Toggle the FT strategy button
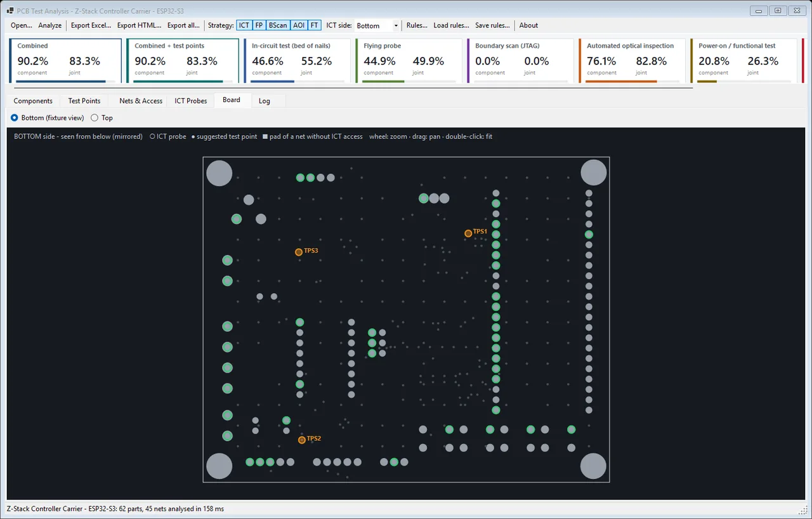 pyautogui.click(x=315, y=25)
